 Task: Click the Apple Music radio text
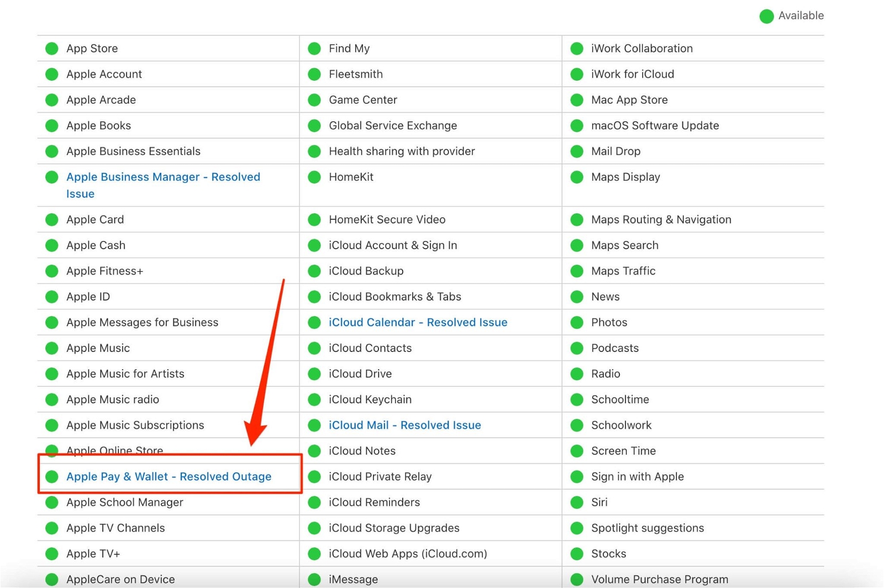[x=113, y=400]
